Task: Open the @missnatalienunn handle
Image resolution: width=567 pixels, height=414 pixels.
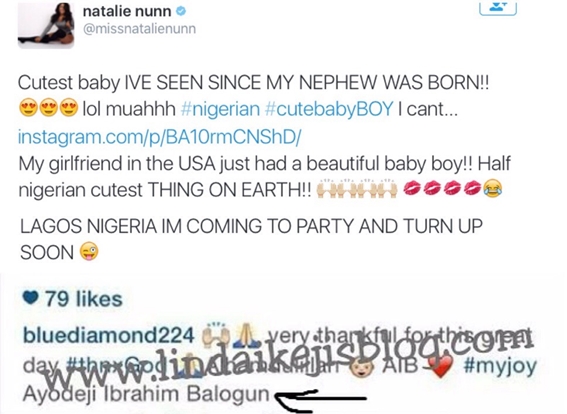Action: tap(140, 29)
